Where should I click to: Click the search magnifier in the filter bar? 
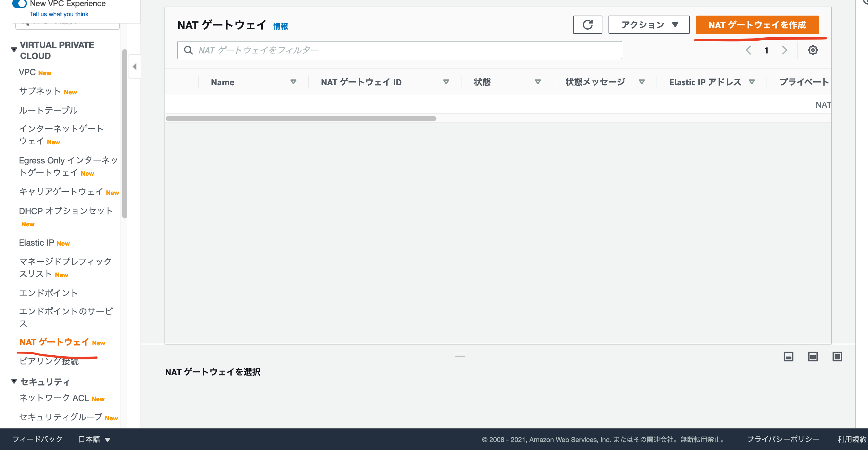(188, 50)
